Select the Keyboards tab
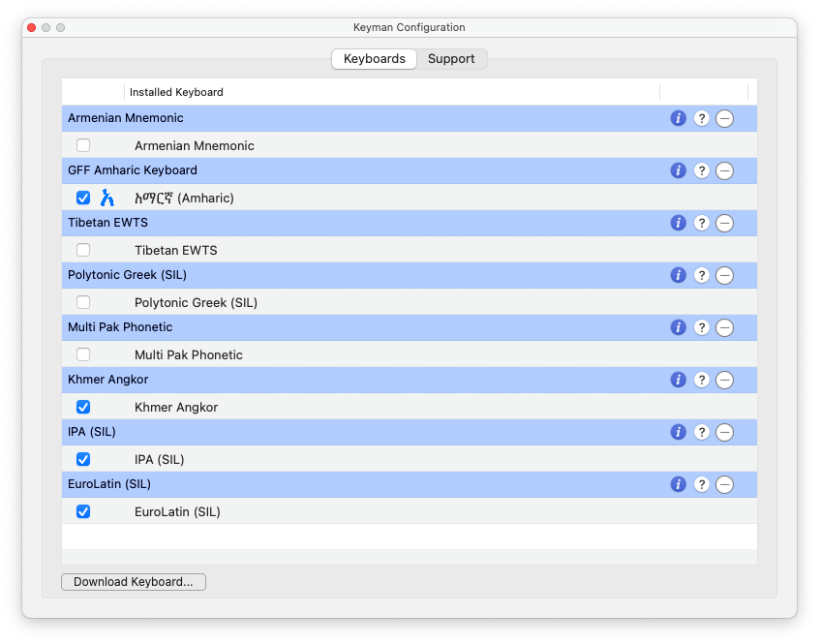This screenshot has width=819, height=644. pyautogui.click(x=374, y=58)
